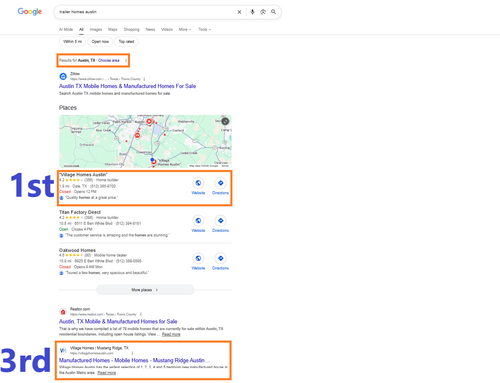
Task: Switch to the Maps tab
Action: point(113,29)
